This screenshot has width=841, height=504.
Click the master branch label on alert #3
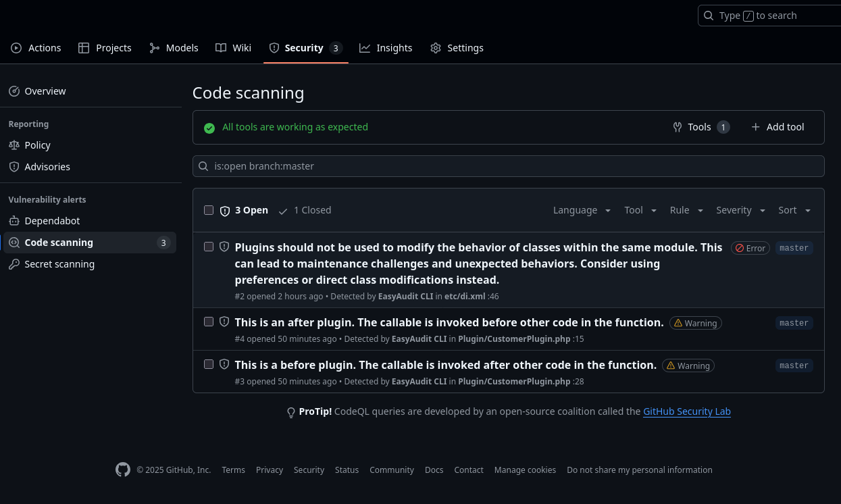click(794, 366)
